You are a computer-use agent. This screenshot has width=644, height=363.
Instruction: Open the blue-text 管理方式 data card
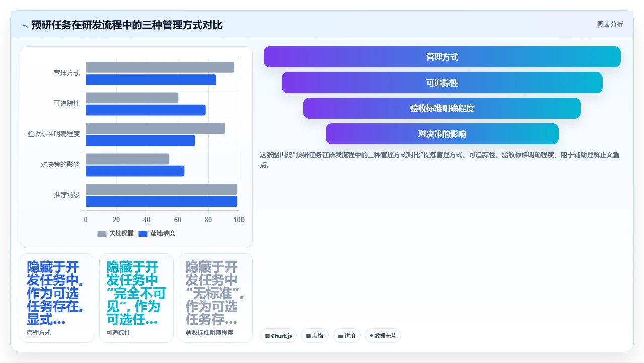57,298
